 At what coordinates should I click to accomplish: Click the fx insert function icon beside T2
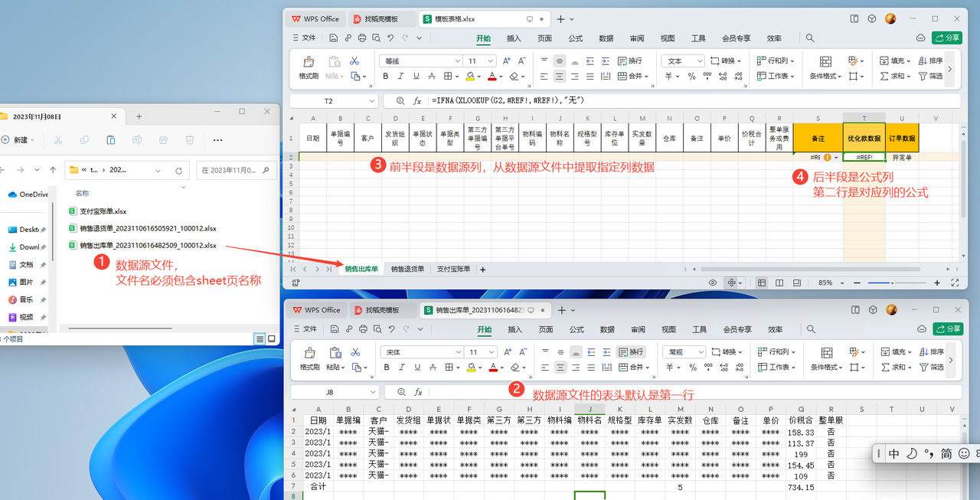click(x=417, y=101)
